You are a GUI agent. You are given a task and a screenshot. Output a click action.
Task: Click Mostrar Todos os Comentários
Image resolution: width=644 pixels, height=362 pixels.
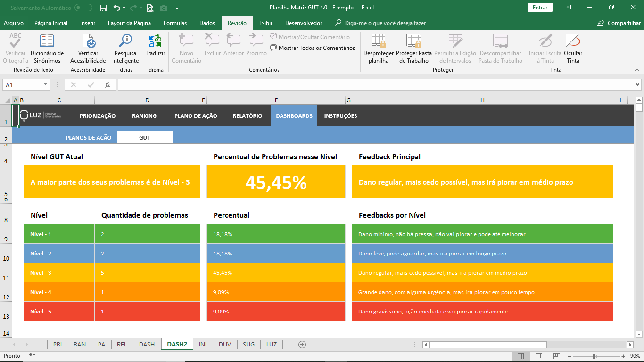[x=313, y=48]
